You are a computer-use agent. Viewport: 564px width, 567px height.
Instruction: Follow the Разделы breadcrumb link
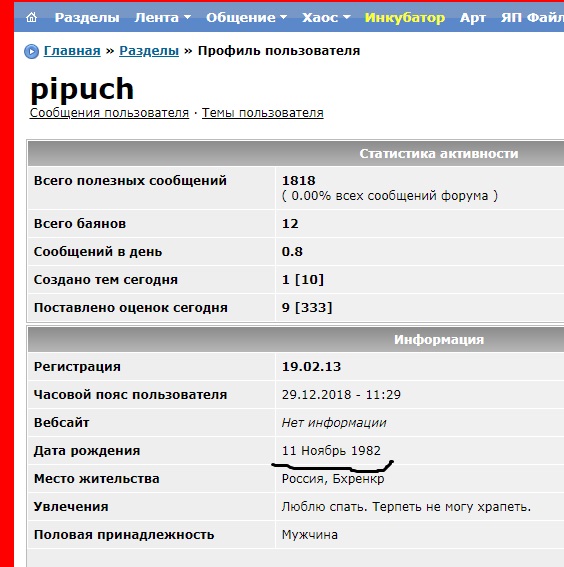point(149,51)
